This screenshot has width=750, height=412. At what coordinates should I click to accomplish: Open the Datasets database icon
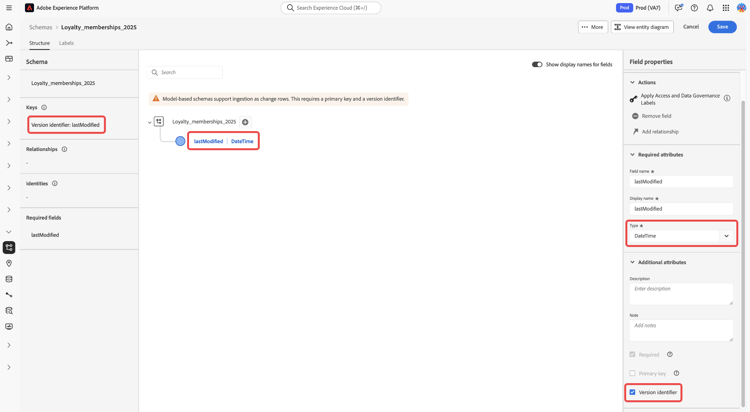tap(9, 279)
